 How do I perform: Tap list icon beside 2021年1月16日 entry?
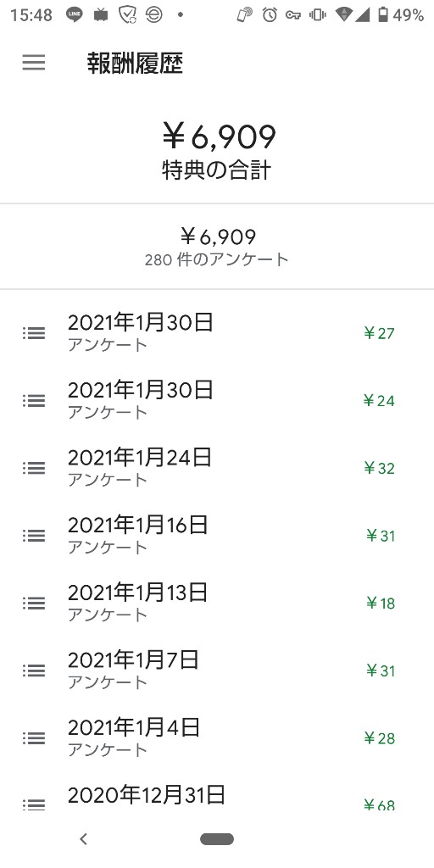click(34, 536)
